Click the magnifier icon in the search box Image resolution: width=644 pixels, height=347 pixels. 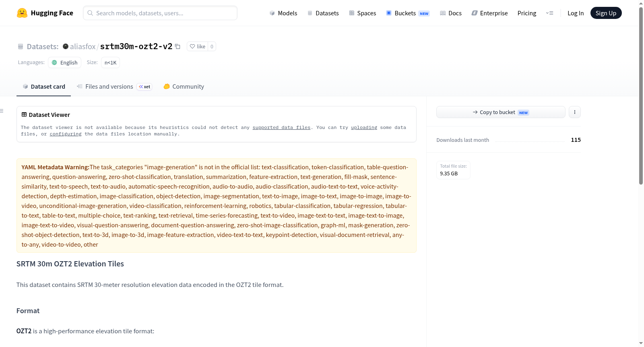[90, 13]
